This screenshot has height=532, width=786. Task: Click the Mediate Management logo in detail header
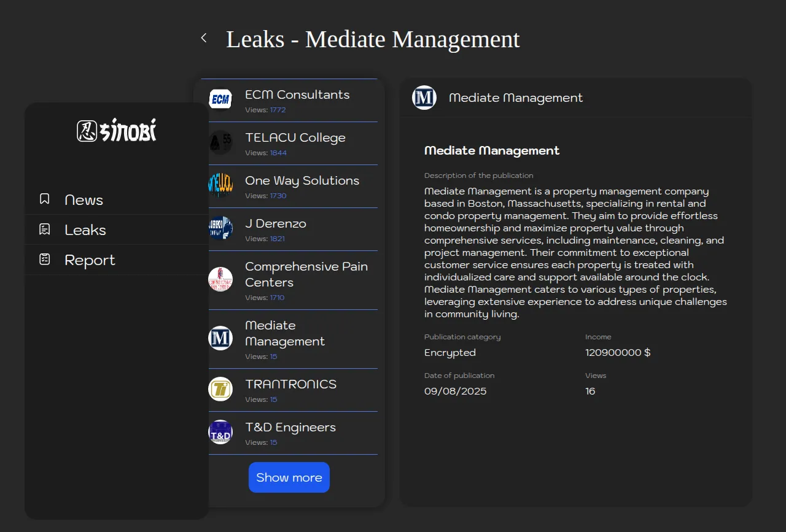coord(424,98)
